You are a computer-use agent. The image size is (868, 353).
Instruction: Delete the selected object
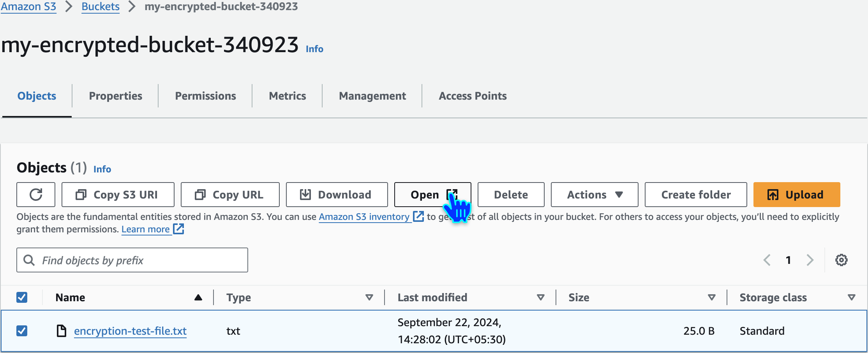click(x=511, y=195)
